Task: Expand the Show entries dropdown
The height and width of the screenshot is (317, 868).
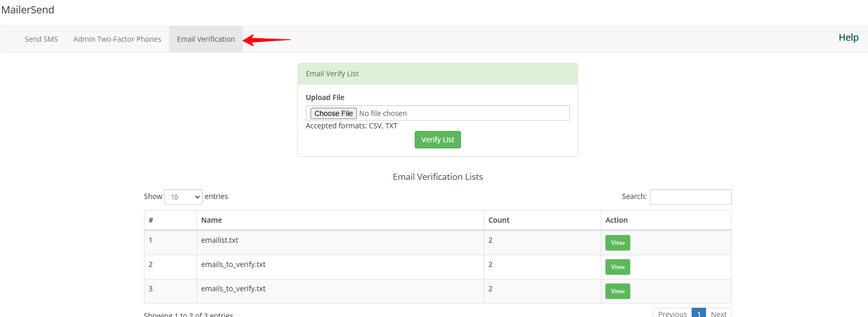Action: 183,197
